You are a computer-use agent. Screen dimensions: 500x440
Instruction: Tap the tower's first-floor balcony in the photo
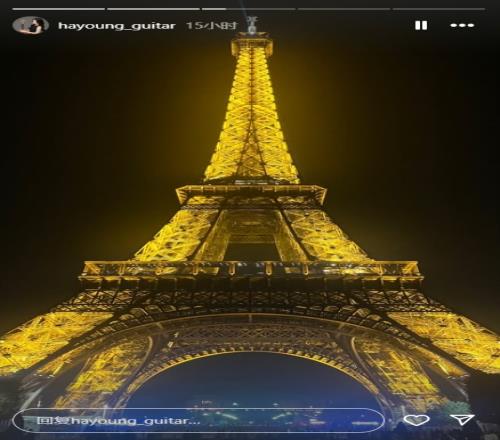pyautogui.click(x=251, y=269)
